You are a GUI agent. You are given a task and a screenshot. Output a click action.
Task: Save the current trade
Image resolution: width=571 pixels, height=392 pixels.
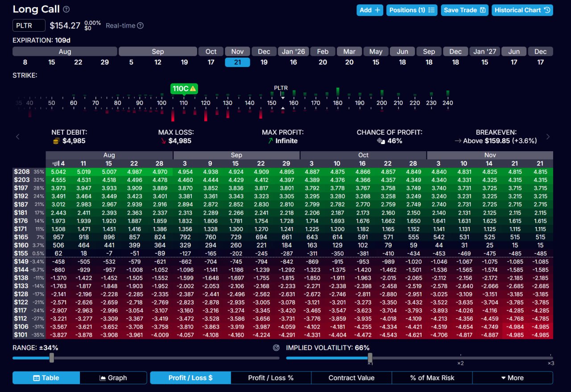(464, 10)
